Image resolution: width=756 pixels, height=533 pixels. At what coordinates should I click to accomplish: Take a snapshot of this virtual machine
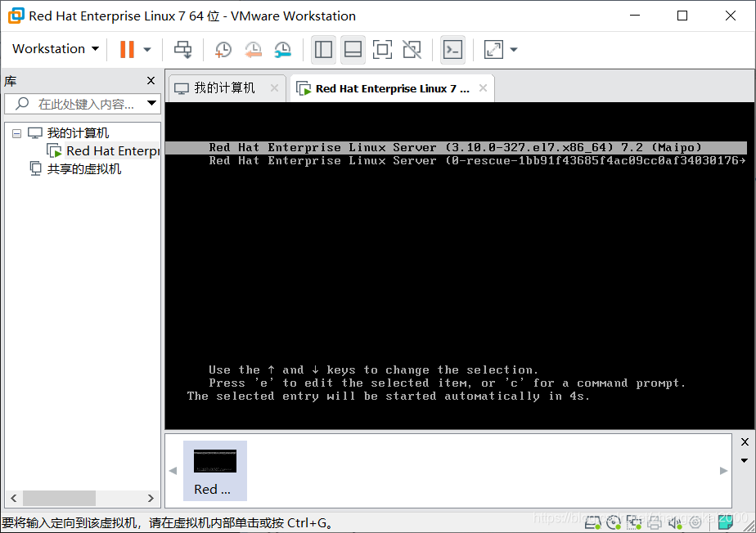tap(223, 49)
